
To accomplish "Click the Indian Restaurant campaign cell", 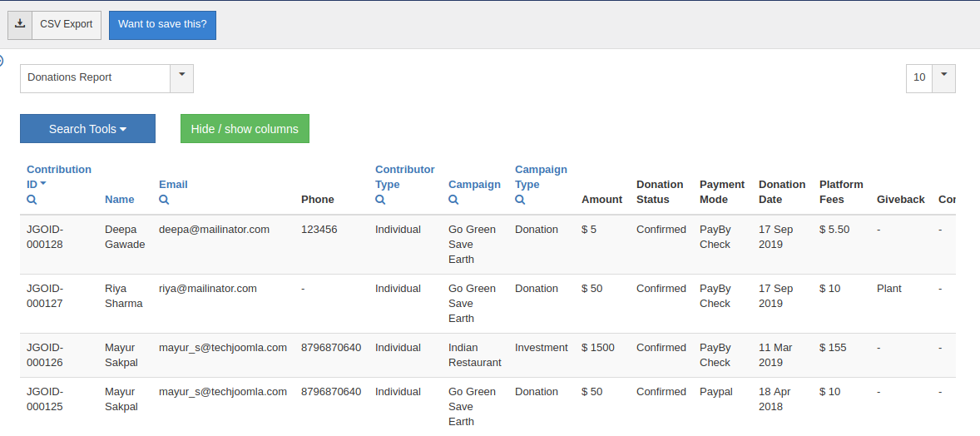I will coord(474,354).
